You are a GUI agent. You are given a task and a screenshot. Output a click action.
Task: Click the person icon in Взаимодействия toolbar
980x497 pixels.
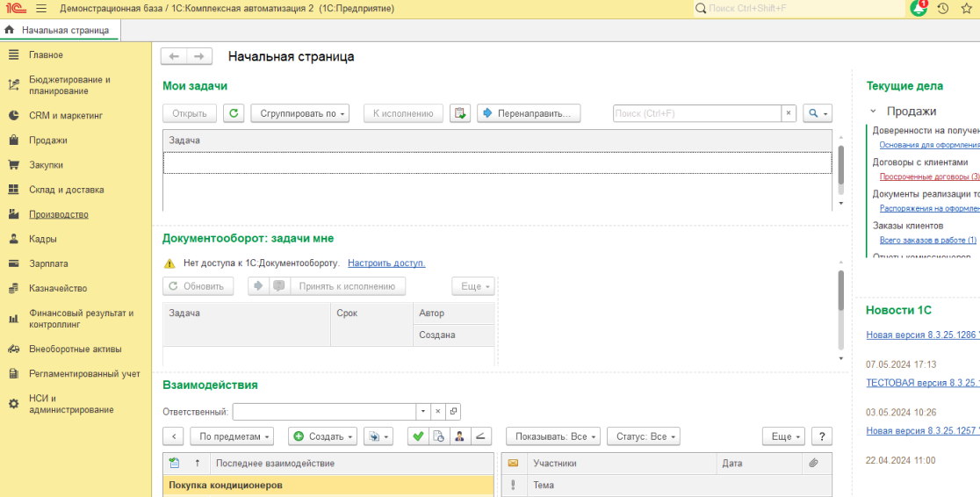click(459, 436)
